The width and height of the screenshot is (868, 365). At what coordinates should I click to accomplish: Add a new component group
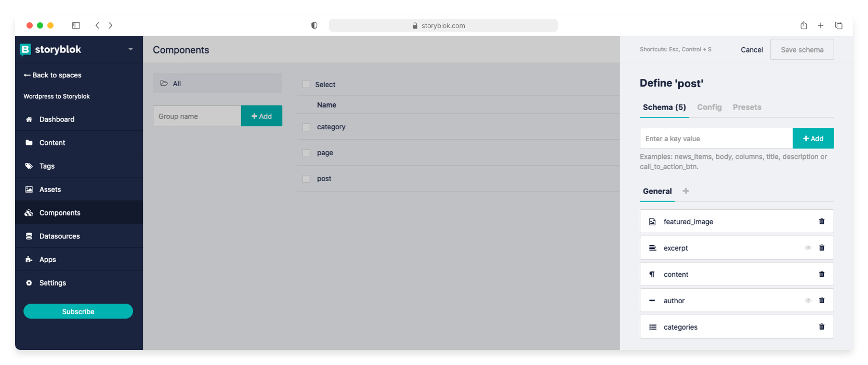pos(261,116)
